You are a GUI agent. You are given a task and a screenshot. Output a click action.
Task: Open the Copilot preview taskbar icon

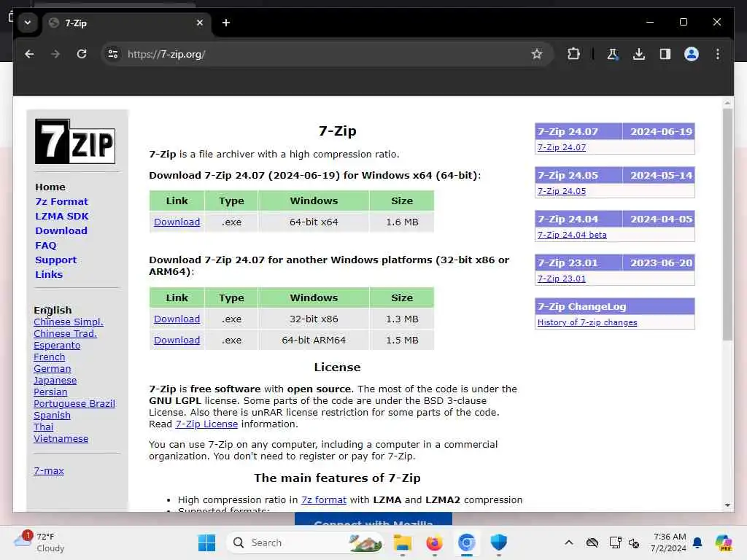point(723,542)
